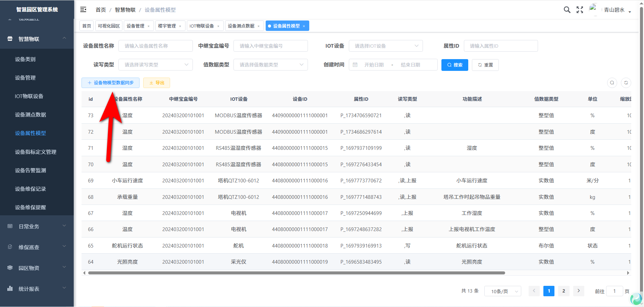Select 设备告警监测 in the sidebar
The image size is (644, 307).
(x=31, y=170)
